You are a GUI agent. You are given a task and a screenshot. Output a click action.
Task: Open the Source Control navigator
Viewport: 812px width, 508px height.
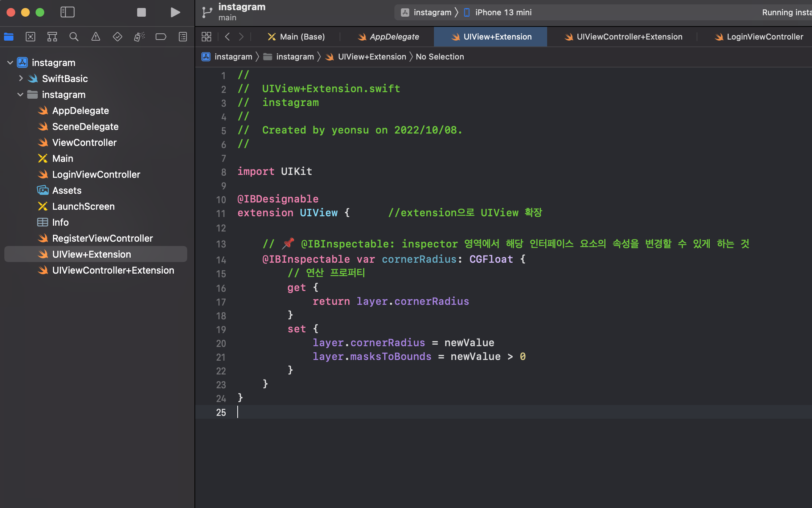30,37
